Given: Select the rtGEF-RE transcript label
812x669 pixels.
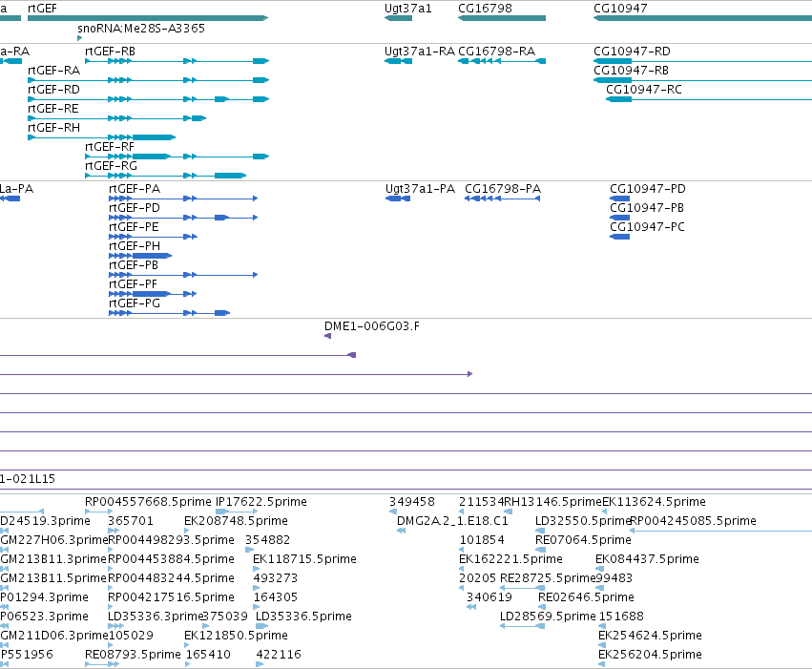Looking at the screenshot, I should click(53, 109).
